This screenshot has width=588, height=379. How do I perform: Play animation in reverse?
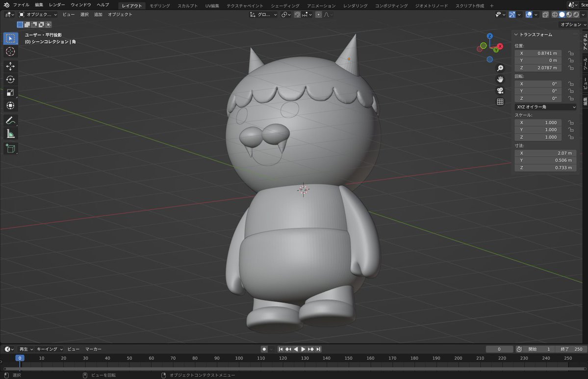[296, 349]
